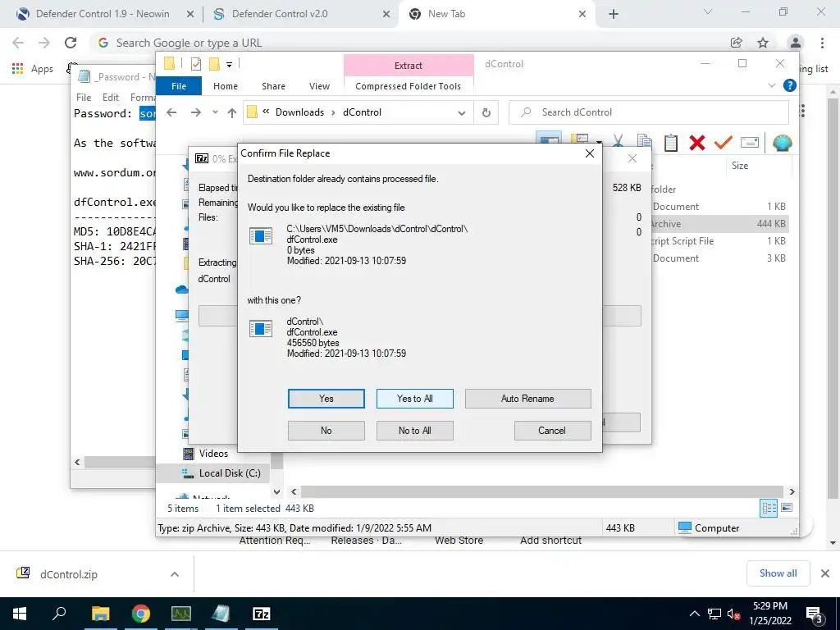Cancel the Confirm File Replace dialog
Screen dimensions: 840x630
pos(552,430)
